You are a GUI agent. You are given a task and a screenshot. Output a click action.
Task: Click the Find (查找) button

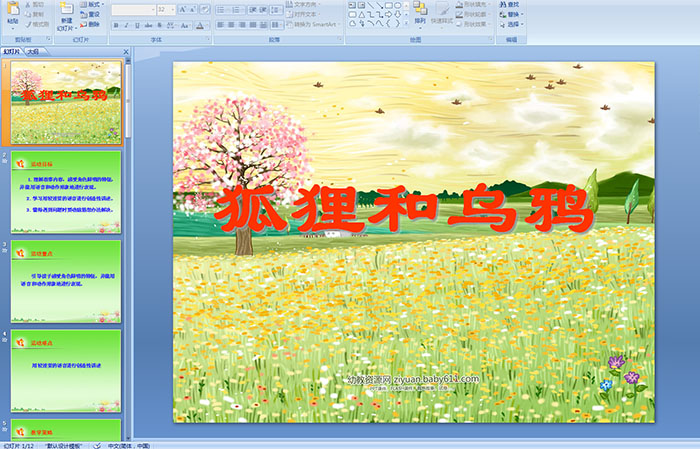pyautogui.click(x=509, y=4)
